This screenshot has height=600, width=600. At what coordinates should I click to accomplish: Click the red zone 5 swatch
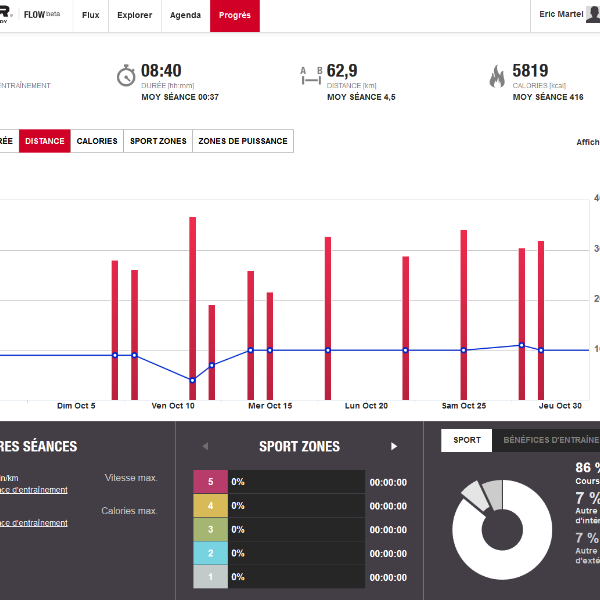tap(210, 481)
